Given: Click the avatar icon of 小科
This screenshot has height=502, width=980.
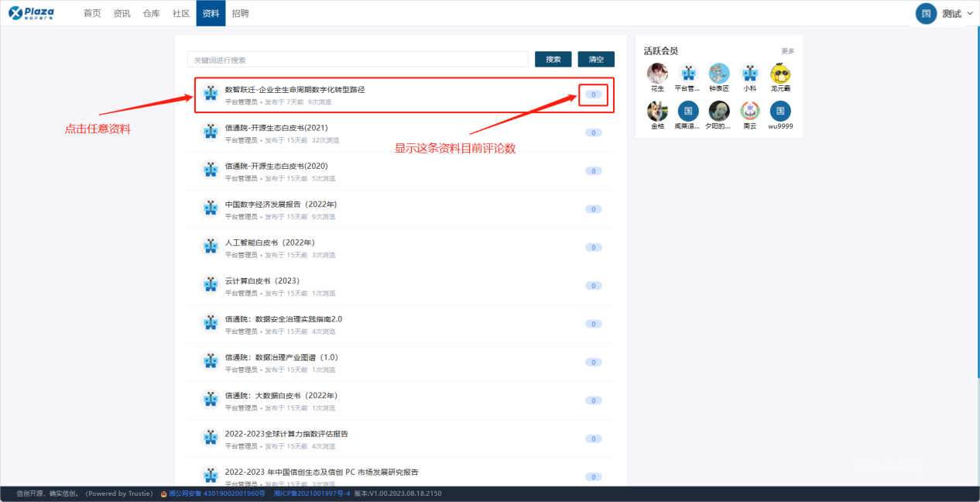Looking at the screenshot, I should (749, 74).
